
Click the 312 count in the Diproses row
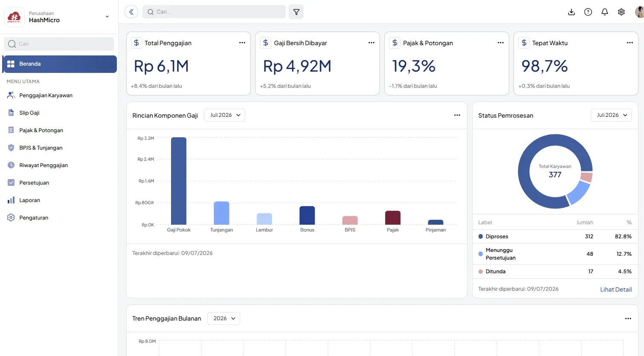pyautogui.click(x=589, y=237)
